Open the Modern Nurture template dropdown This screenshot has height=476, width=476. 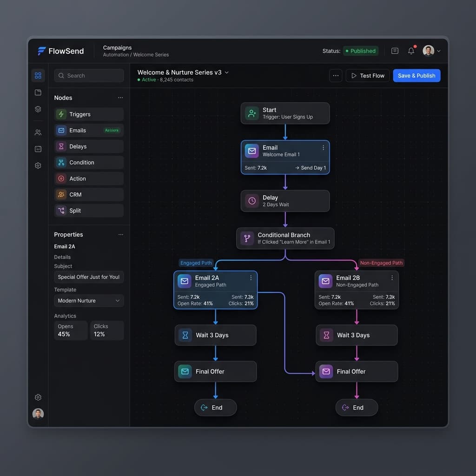click(x=89, y=301)
